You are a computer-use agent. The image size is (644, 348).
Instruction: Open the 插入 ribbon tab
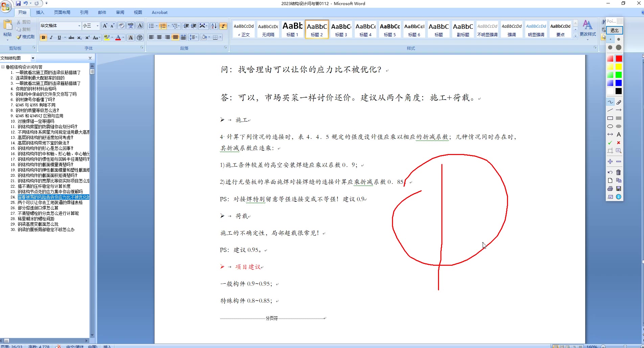[40, 13]
